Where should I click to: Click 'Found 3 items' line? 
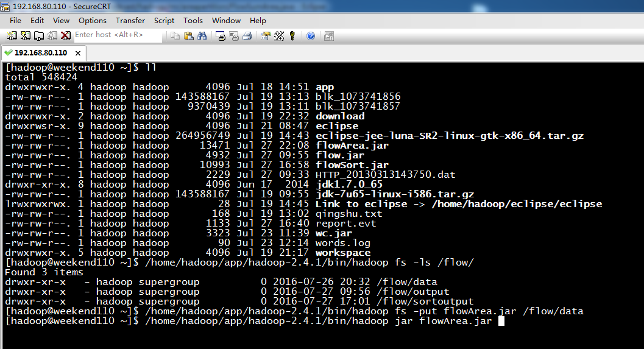(44, 272)
